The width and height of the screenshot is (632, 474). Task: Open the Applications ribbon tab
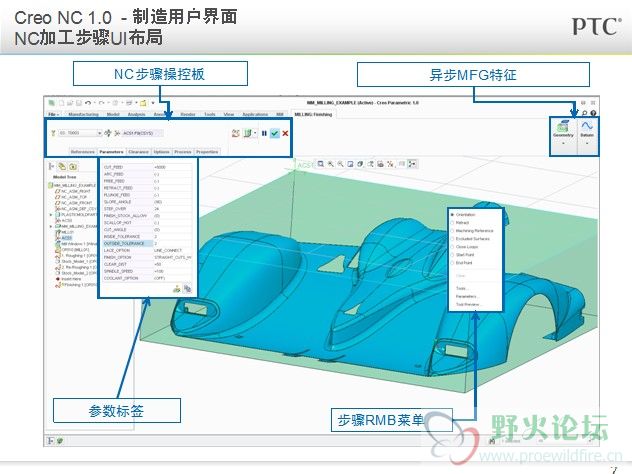255,114
